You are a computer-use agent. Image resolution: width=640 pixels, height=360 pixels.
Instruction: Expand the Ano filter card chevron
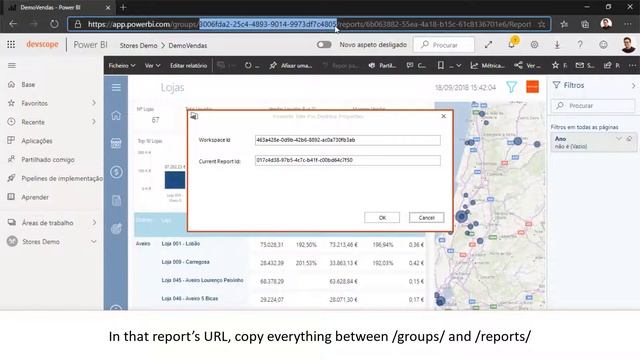[619, 139]
